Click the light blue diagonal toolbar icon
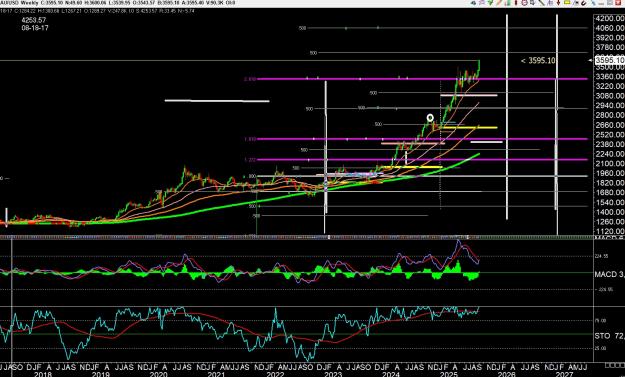The width and height of the screenshot is (625, 377). tap(593, 3)
